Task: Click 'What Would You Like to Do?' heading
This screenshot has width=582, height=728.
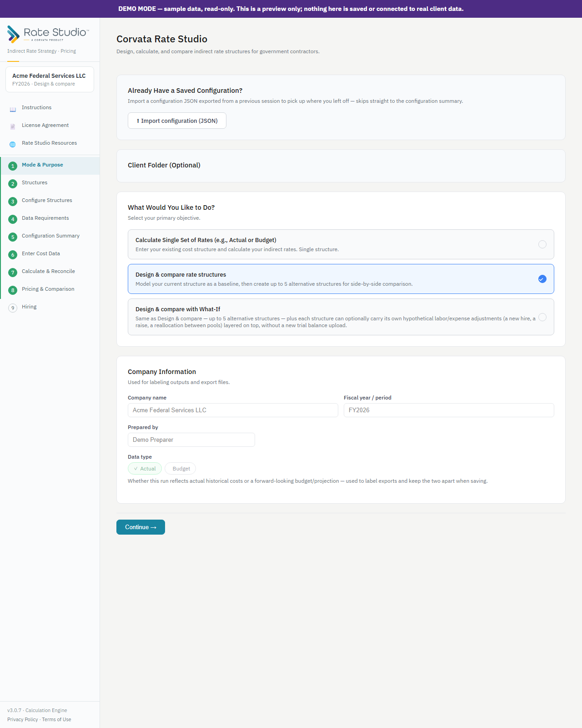Action: pyautogui.click(x=171, y=207)
